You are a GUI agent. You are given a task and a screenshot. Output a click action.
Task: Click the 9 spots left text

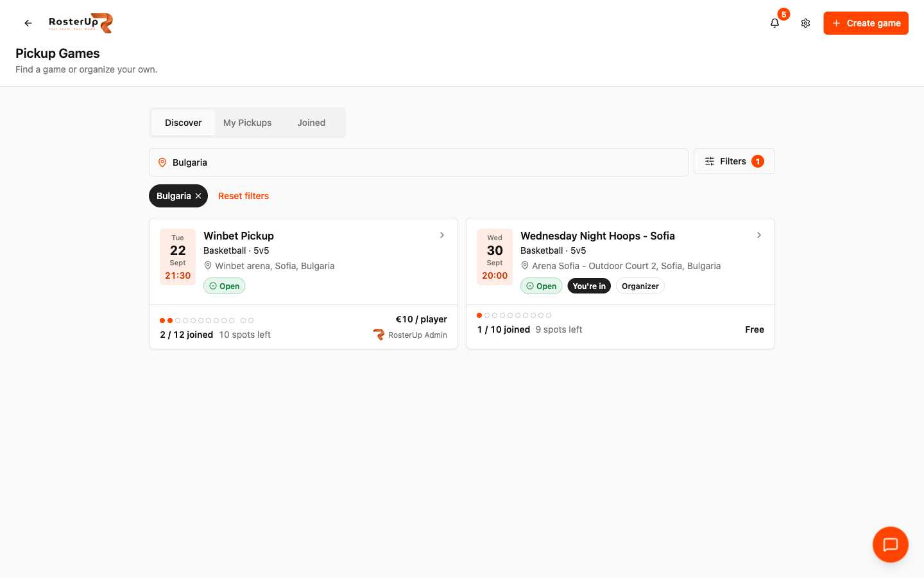(559, 329)
